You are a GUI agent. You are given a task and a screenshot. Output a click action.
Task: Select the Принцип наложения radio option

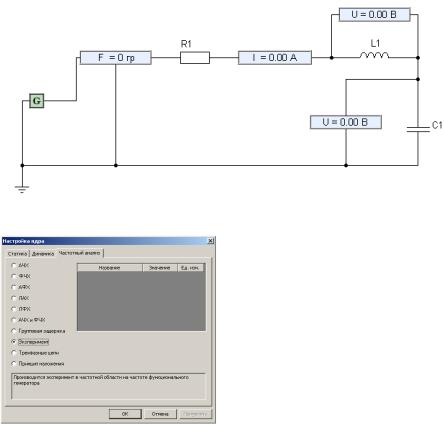(14, 364)
